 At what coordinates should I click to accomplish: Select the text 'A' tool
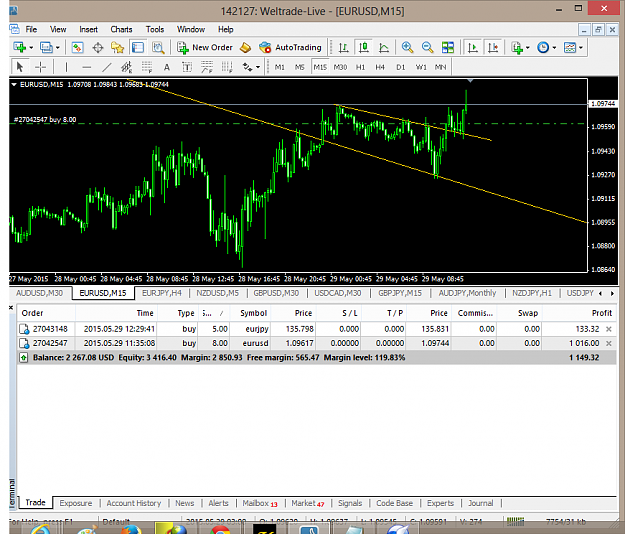coord(167,67)
